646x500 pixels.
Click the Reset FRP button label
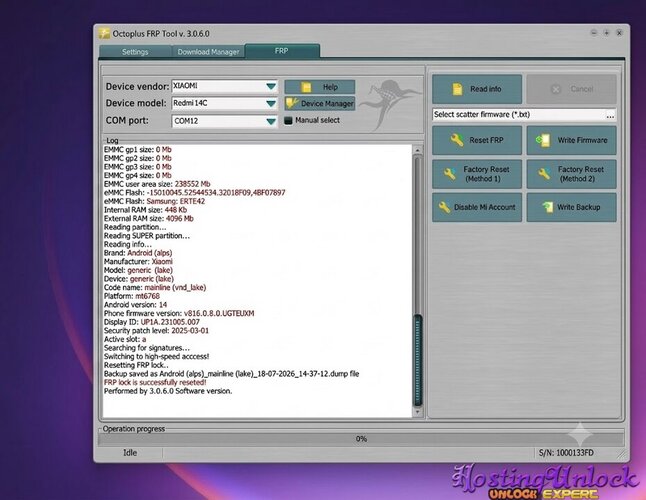(486, 140)
